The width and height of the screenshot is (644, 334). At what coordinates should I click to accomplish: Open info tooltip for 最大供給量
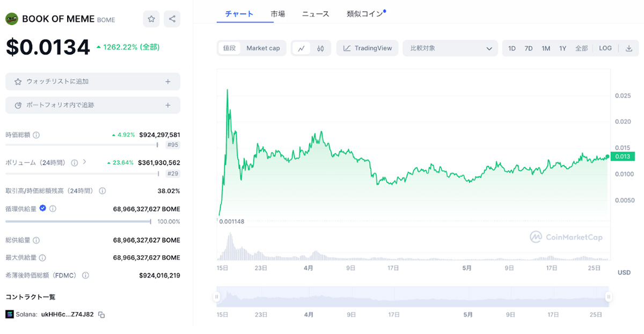[42, 258]
